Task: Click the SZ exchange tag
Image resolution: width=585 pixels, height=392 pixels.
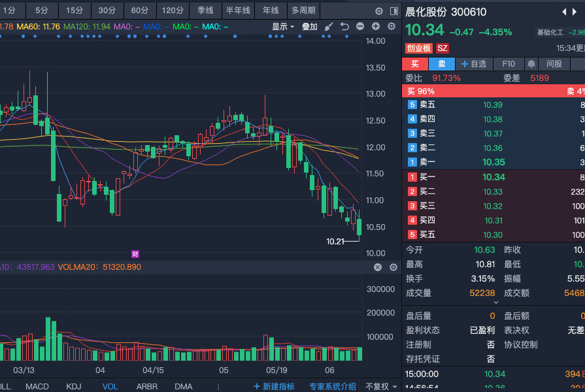Action: (x=442, y=48)
